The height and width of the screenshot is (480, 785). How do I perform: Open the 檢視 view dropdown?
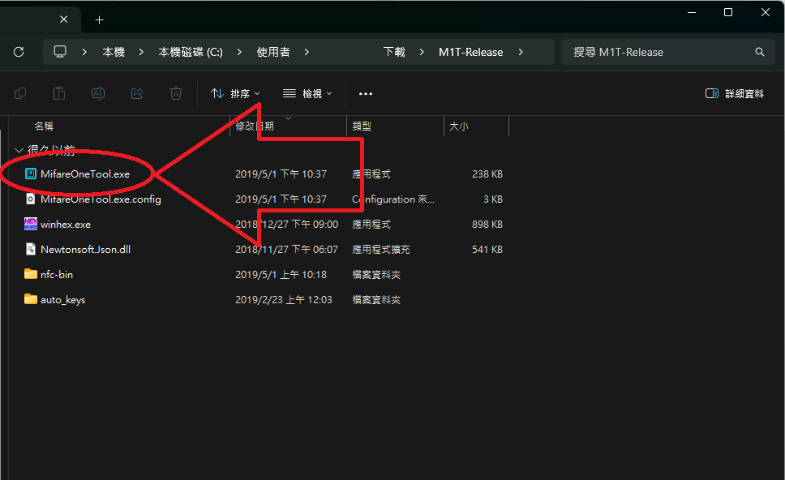point(307,94)
